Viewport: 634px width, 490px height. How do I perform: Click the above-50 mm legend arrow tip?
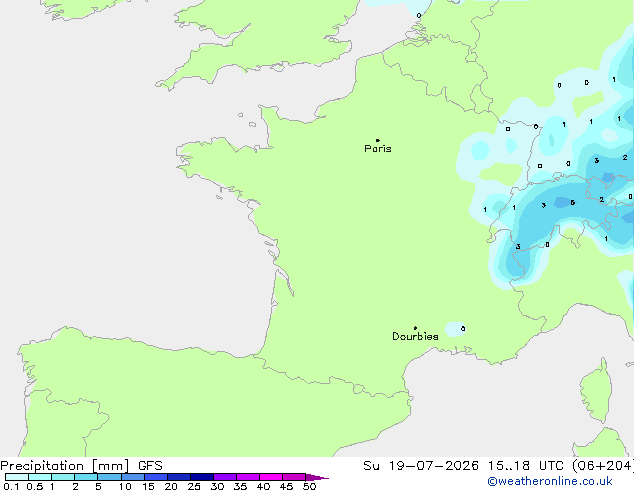317,477
